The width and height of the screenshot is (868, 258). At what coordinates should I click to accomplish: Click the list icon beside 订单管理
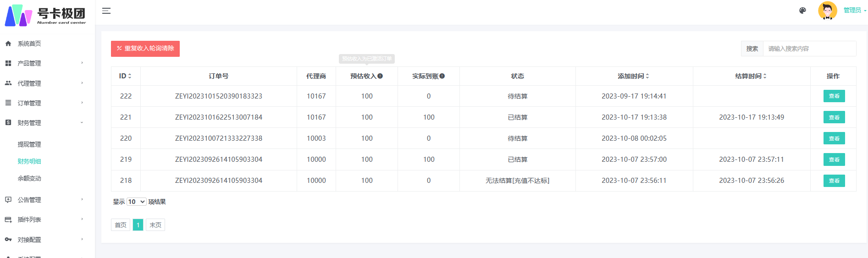click(x=8, y=103)
